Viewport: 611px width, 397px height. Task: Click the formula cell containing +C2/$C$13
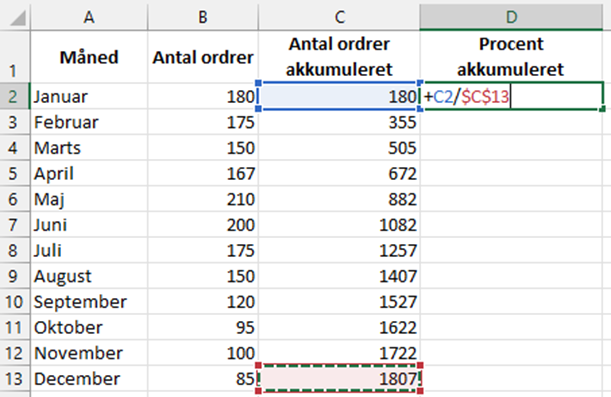[511, 96]
